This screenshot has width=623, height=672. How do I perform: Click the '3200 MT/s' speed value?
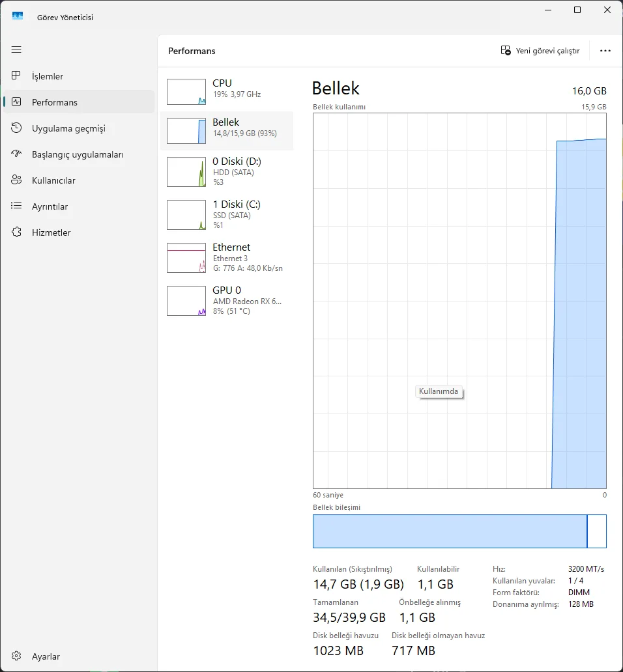586,569
